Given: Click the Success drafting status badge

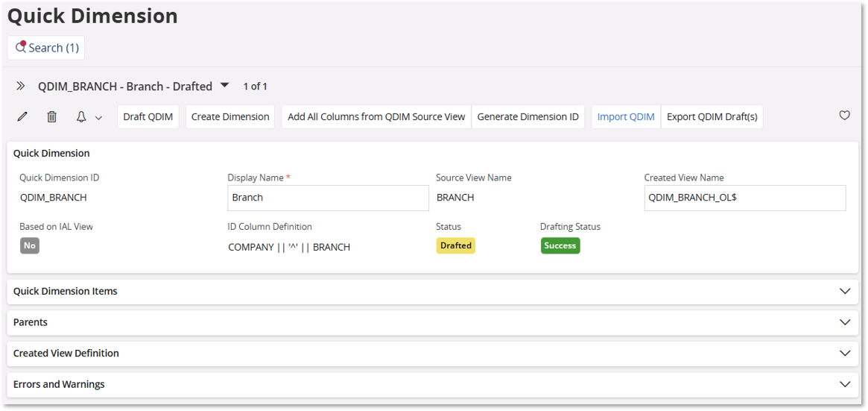Looking at the screenshot, I should click(x=560, y=245).
